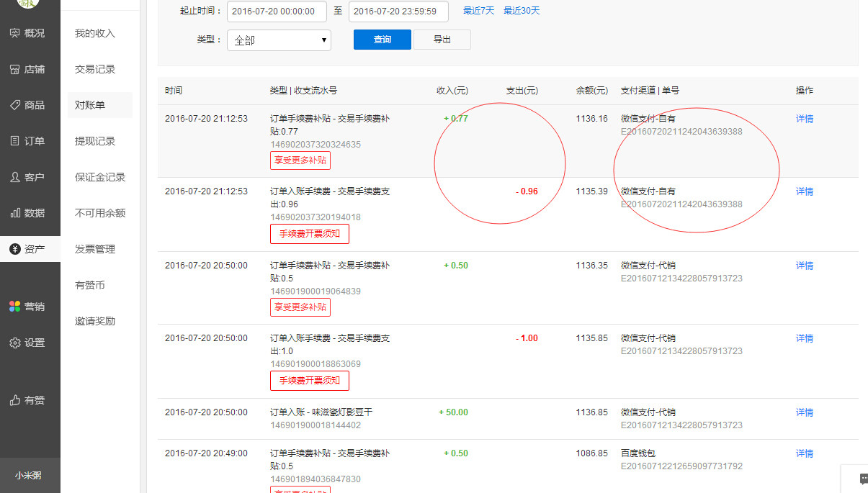Image resolution: width=868 pixels, height=493 pixels.
Task: Switch to the 提现记录 submenu item
Action: click(x=95, y=141)
